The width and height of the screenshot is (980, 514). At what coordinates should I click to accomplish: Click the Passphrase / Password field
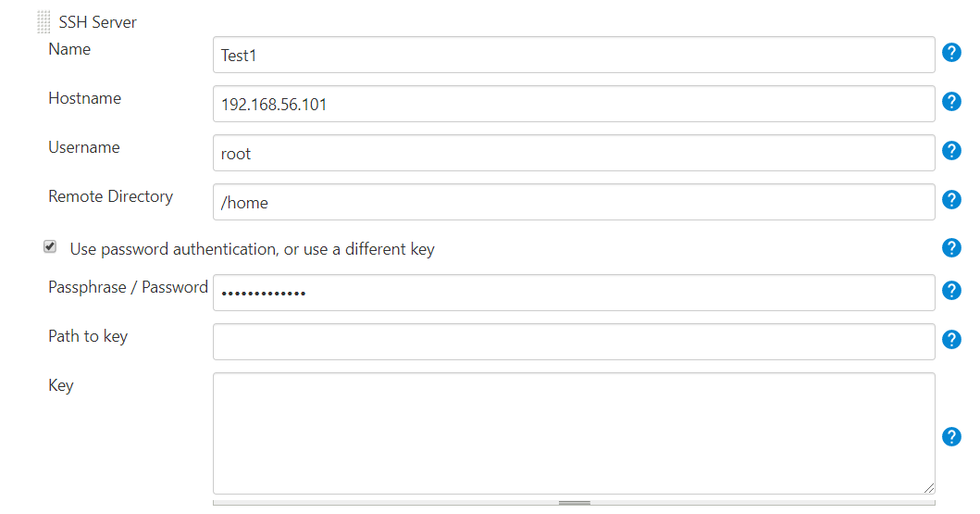574,293
